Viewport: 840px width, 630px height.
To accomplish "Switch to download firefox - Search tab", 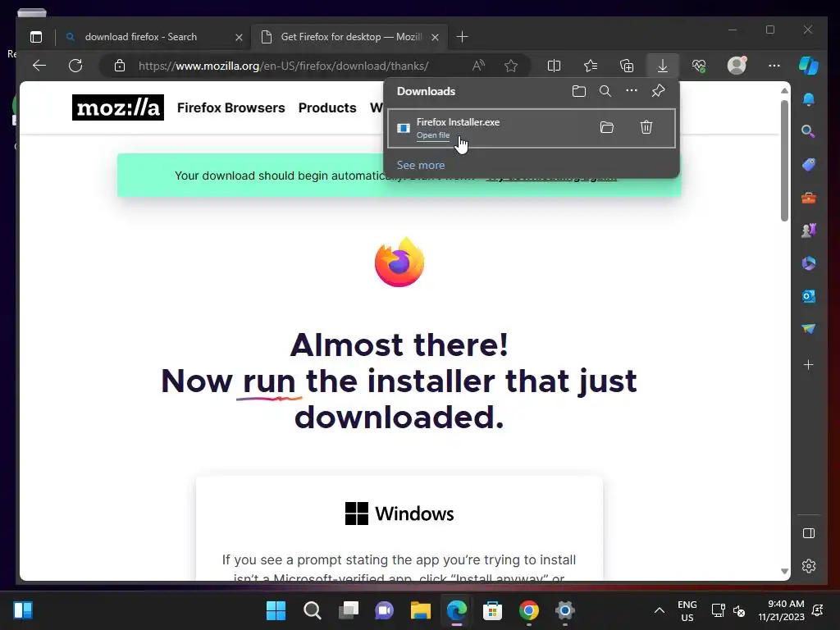I will (x=141, y=37).
